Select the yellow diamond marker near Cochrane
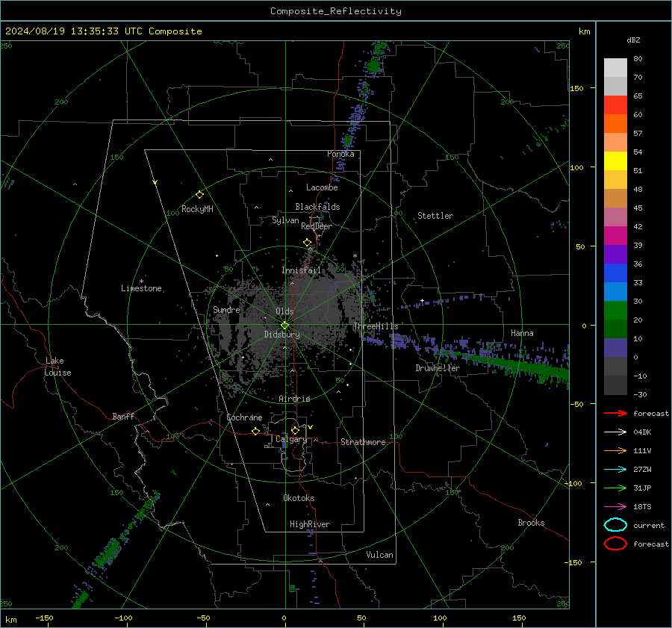 [x=256, y=431]
